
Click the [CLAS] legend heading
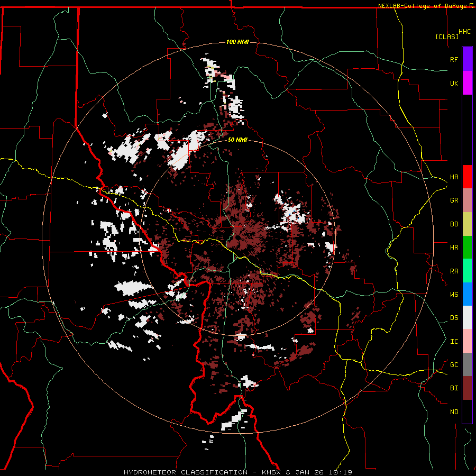point(447,36)
